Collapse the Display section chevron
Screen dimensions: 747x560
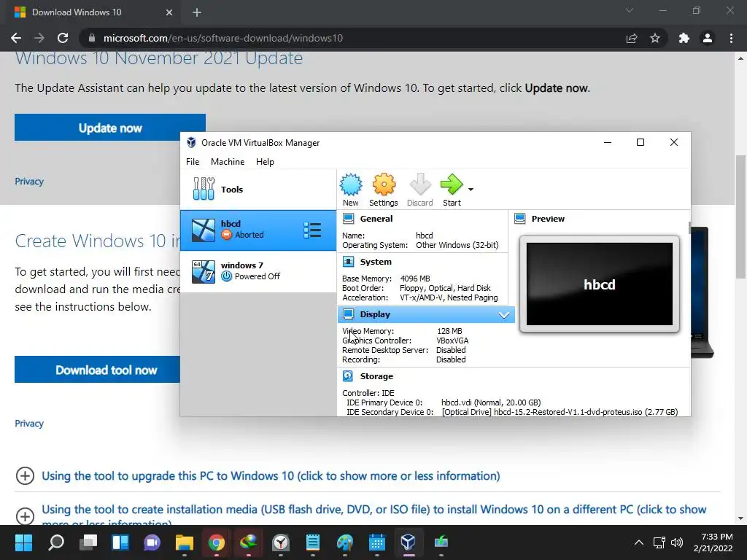503,314
